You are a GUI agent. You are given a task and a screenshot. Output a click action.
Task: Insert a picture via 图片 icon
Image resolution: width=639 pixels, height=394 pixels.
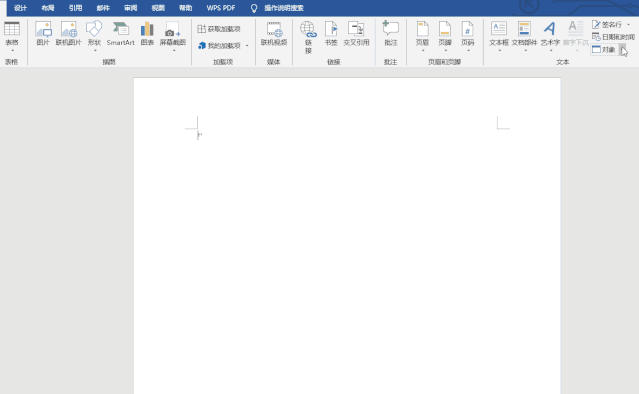(43, 33)
